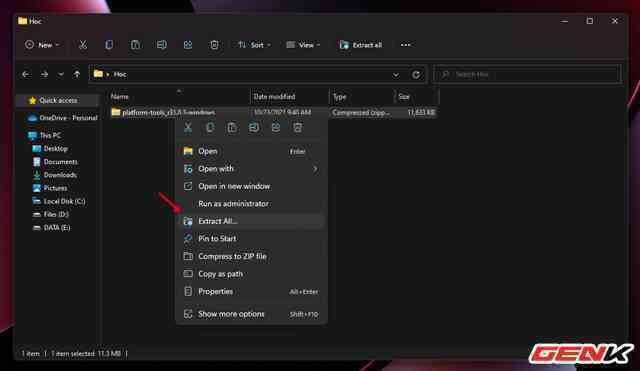Sort by Date modified column header
The height and width of the screenshot is (371, 640).
pyautogui.click(x=274, y=97)
